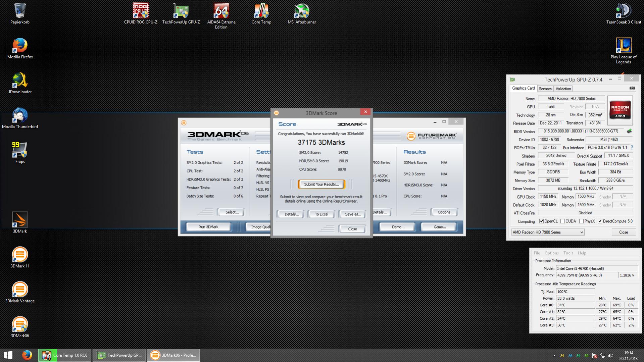This screenshot has height=362, width=644.
Task: Click Core Temp Frequency field
Action: tap(587, 275)
